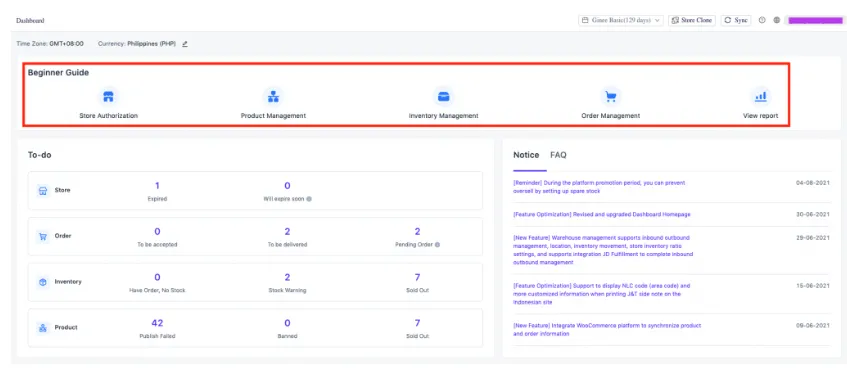Screen dimensions: 847x368
Task: Click the Product icon in To-do
Action: (x=43, y=327)
